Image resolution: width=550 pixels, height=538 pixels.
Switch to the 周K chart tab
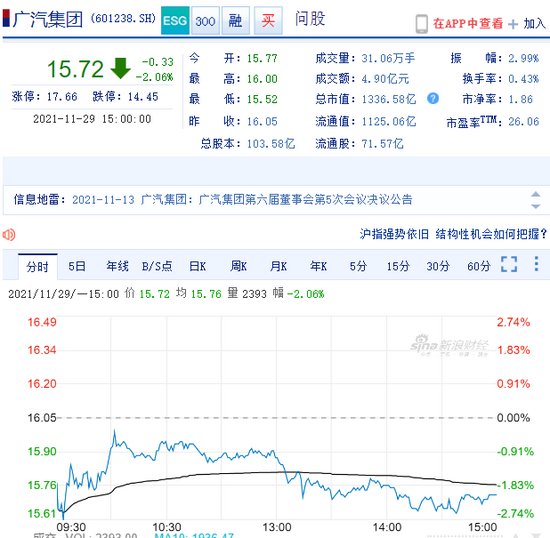pos(239,266)
